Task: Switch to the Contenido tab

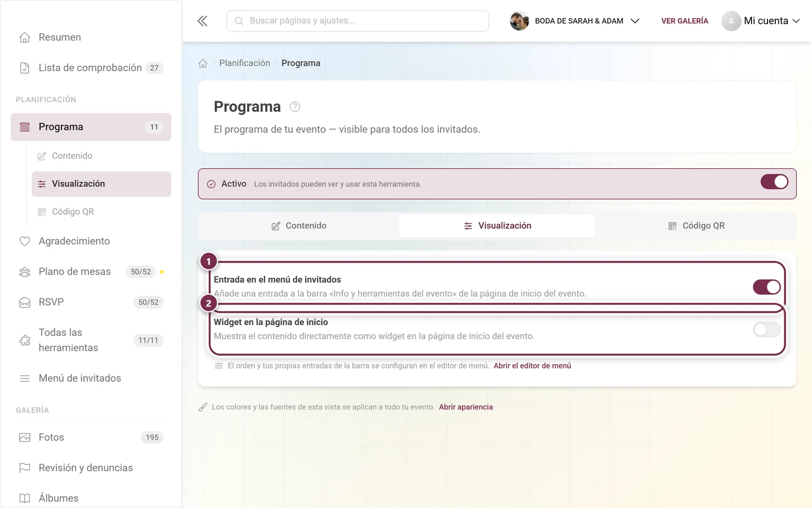Action: (x=299, y=226)
